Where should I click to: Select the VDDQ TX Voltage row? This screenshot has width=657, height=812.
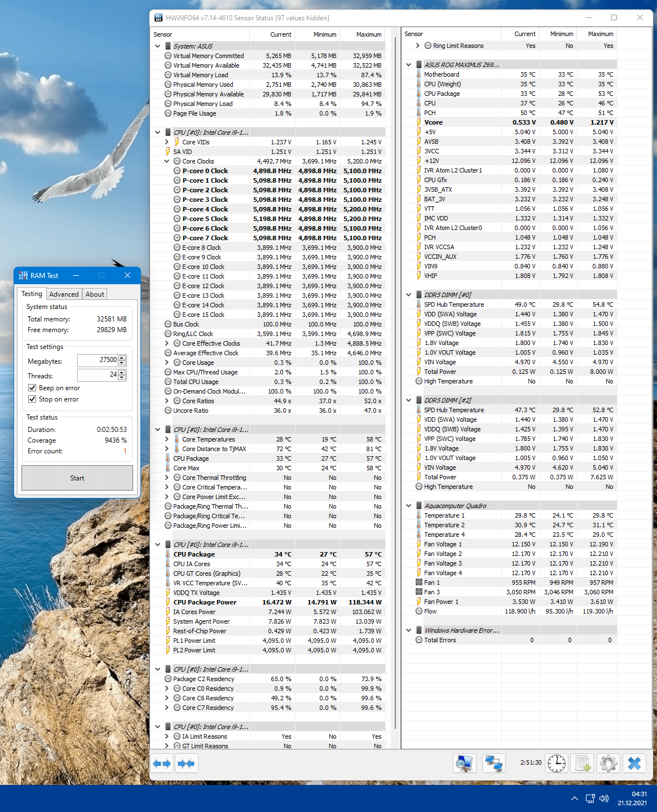[x=268, y=593]
